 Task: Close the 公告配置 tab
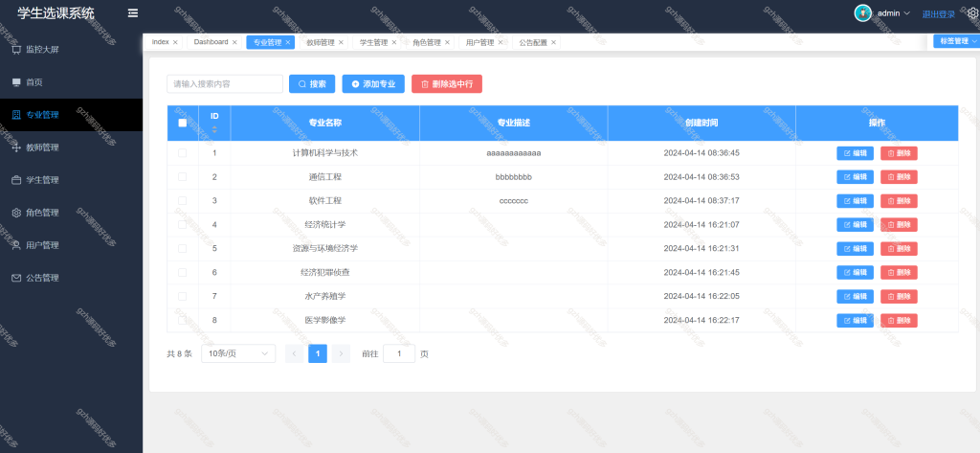click(553, 42)
